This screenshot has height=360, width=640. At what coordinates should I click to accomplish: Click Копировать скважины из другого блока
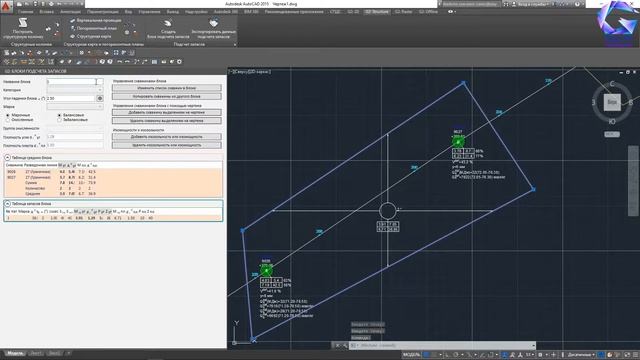click(x=167, y=96)
